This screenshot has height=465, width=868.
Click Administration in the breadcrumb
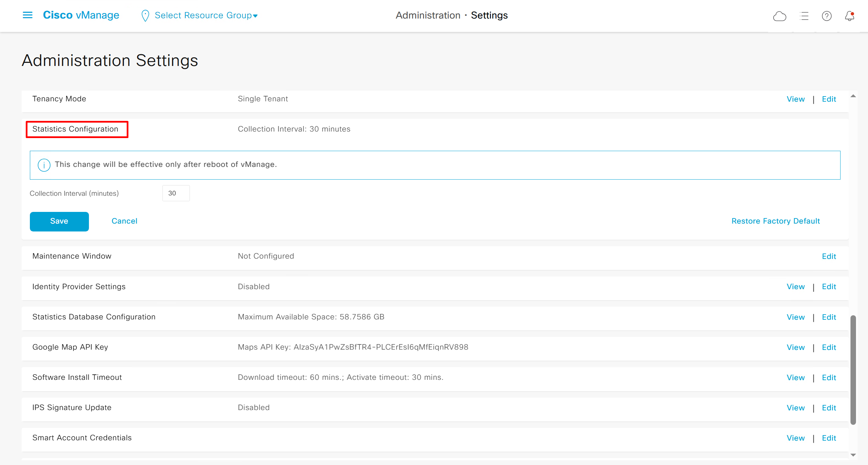click(428, 15)
